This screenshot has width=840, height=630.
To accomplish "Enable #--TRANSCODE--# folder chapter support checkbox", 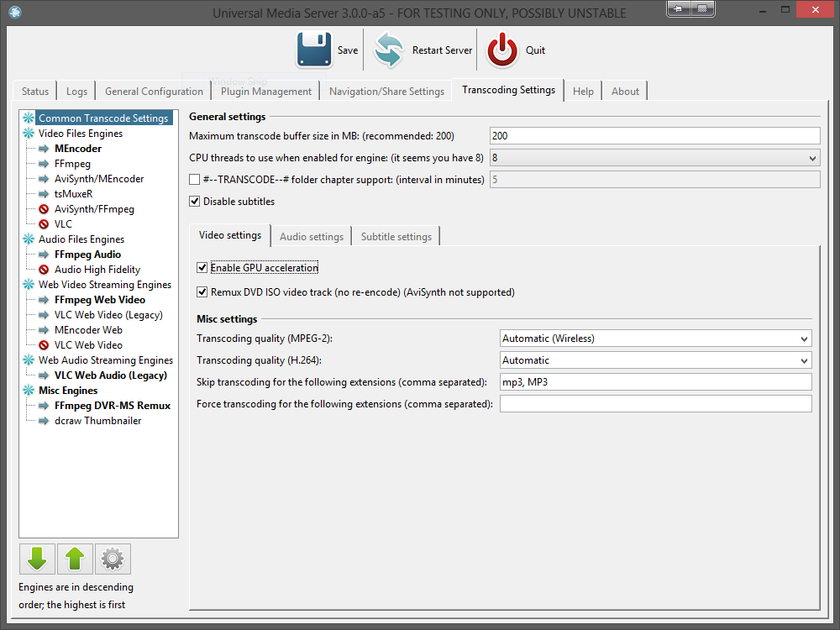I will point(195,180).
